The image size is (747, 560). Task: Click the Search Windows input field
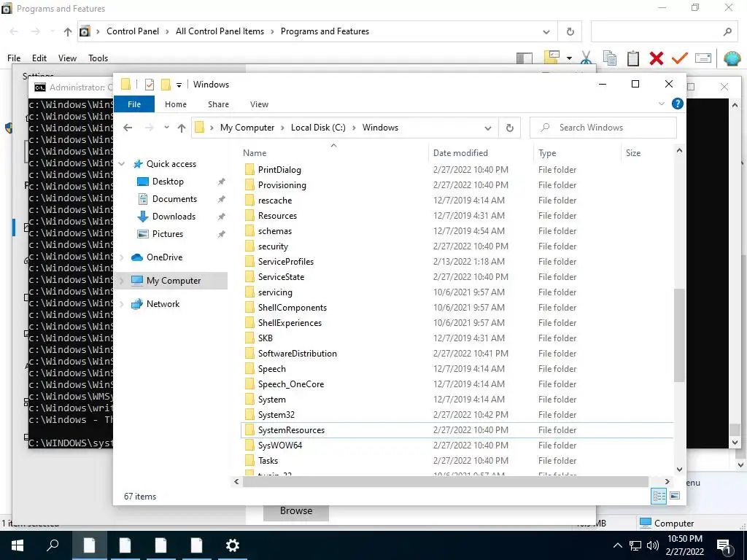pyautogui.click(x=603, y=128)
